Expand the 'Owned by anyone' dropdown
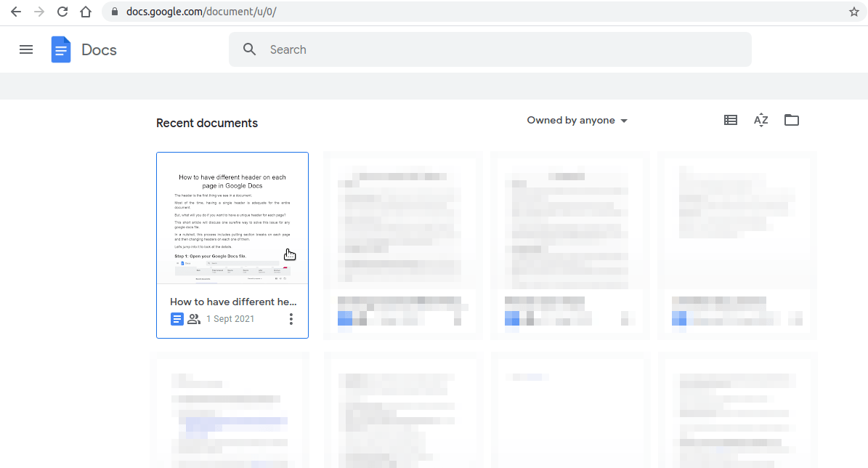Viewport: 868px width, 468px height. (x=577, y=121)
